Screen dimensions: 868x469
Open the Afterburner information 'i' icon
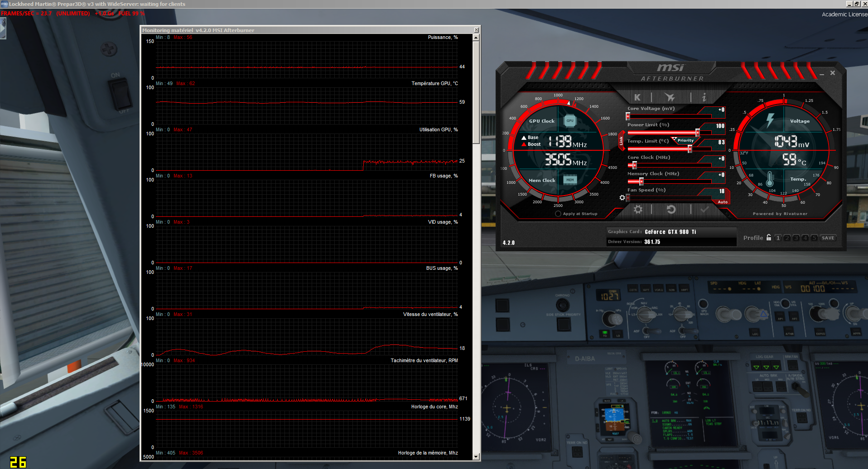point(704,97)
